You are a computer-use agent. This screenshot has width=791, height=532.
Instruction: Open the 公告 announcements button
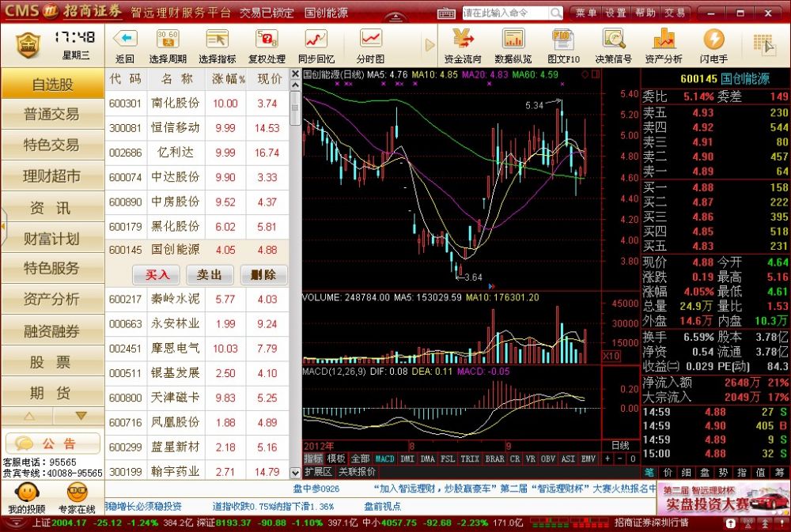(x=52, y=443)
